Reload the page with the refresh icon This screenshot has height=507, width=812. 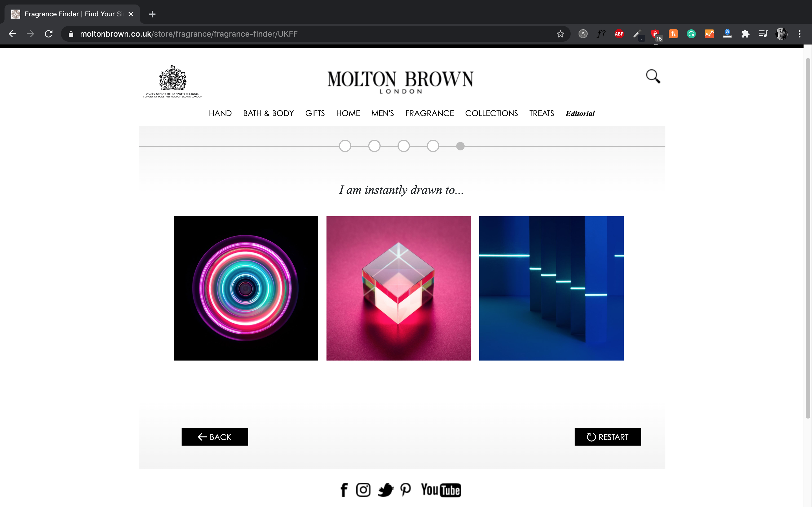click(49, 34)
